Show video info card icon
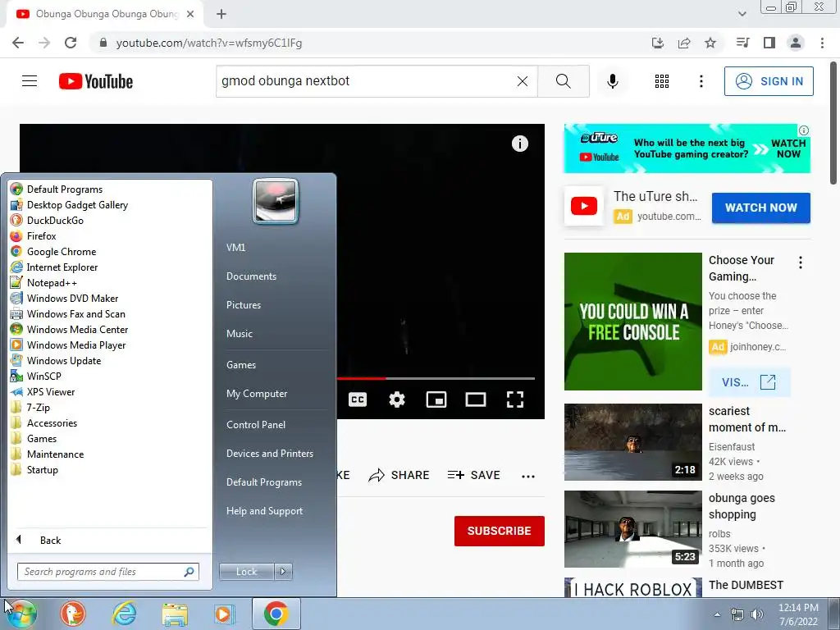The width and height of the screenshot is (840, 630). 519,144
